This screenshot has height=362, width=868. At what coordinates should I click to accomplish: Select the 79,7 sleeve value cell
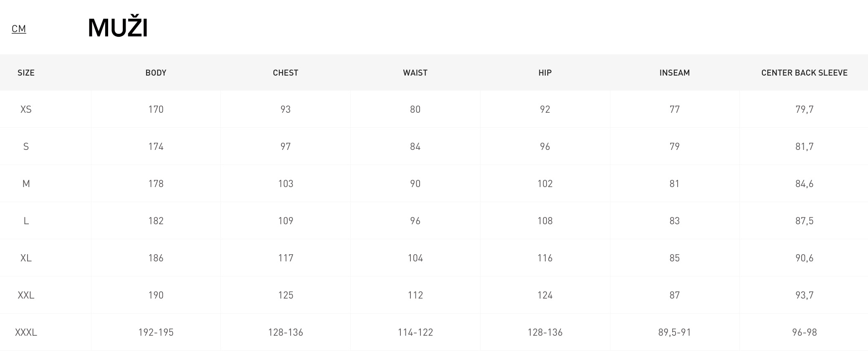[804, 109]
